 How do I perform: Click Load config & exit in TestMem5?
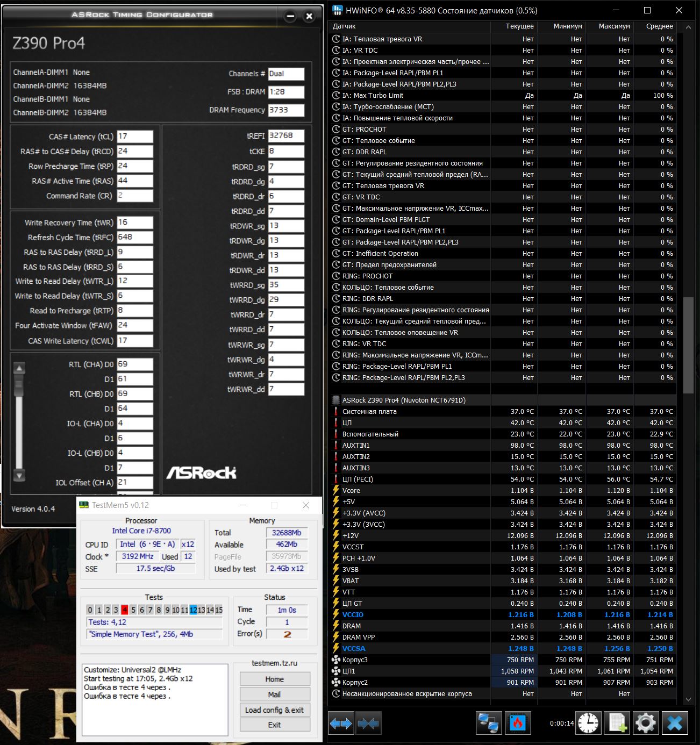[275, 710]
